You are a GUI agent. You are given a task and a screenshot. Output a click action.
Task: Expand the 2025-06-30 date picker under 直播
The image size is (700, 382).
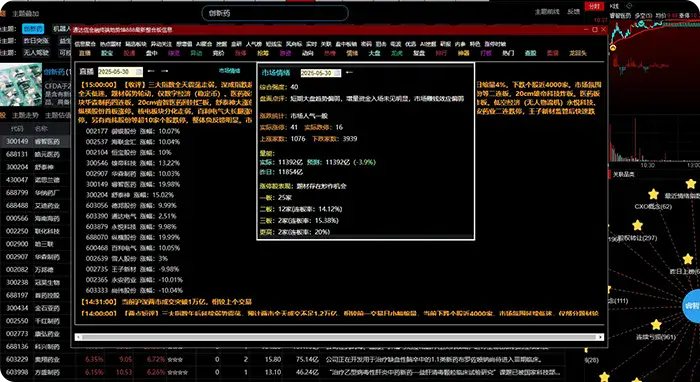coord(121,71)
